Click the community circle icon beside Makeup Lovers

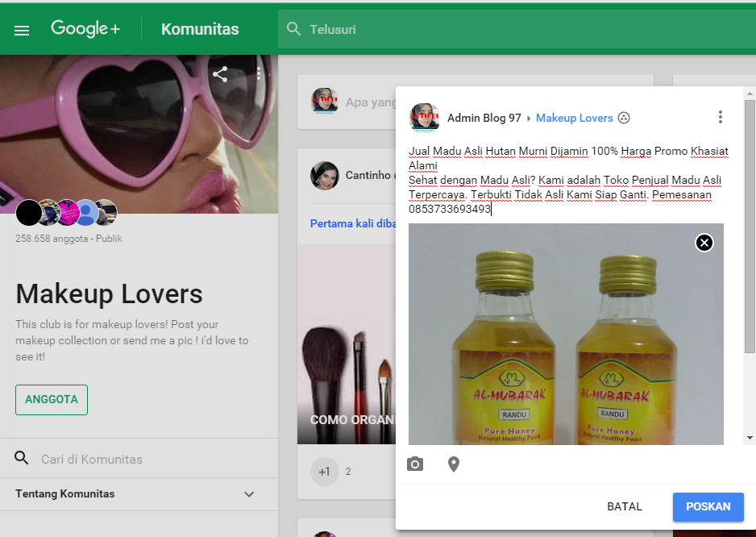(624, 119)
